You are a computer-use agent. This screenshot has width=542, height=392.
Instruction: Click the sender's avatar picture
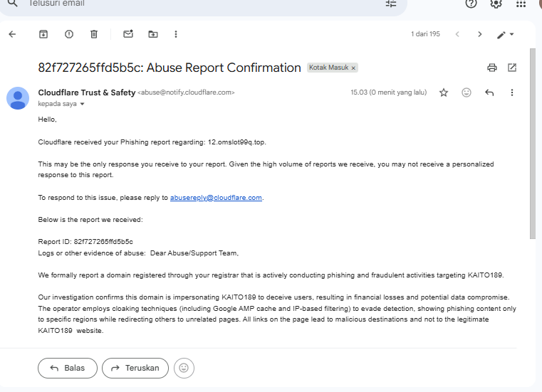(x=18, y=98)
